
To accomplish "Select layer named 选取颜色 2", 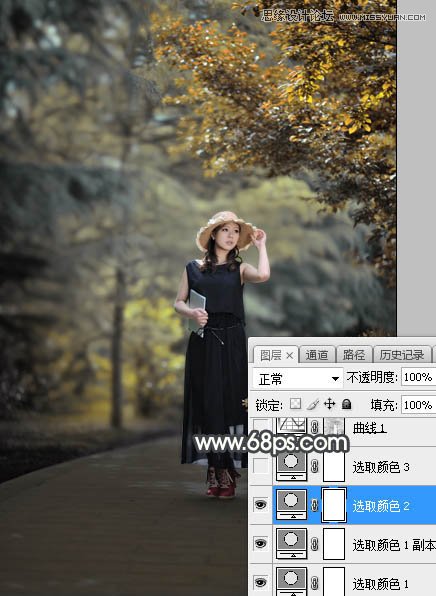I will pyautogui.click(x=381, y=506).
